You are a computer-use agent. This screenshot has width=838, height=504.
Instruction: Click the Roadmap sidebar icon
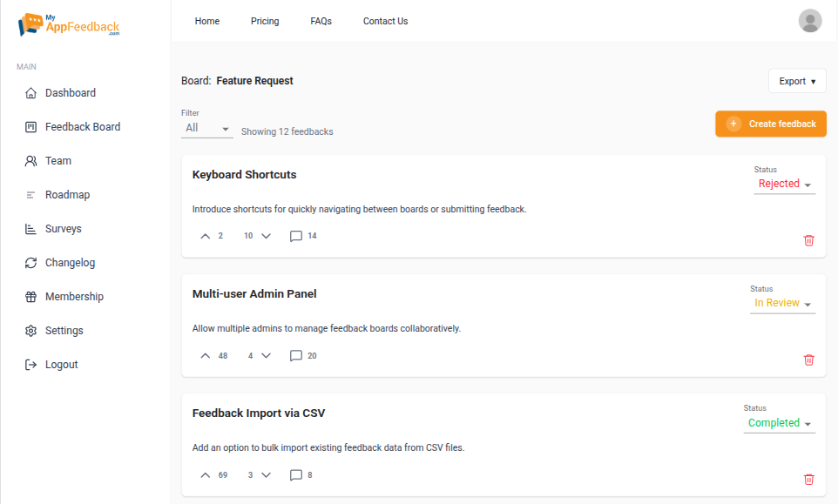tap(29, 194)
